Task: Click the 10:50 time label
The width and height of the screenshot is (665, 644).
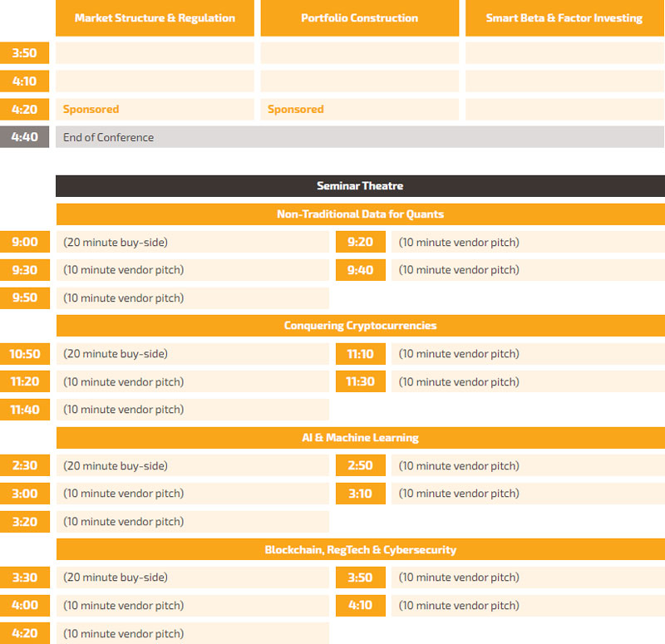Action: tap(25, 354)
